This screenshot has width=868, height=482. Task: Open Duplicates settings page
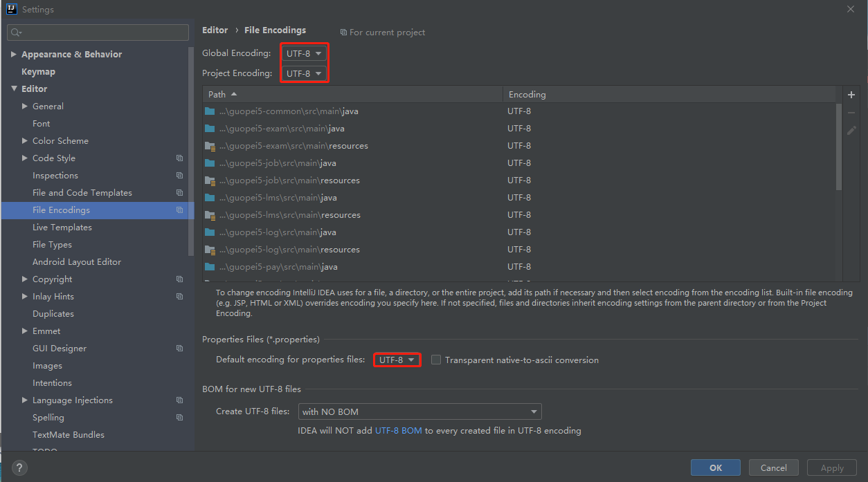(53, 314)
